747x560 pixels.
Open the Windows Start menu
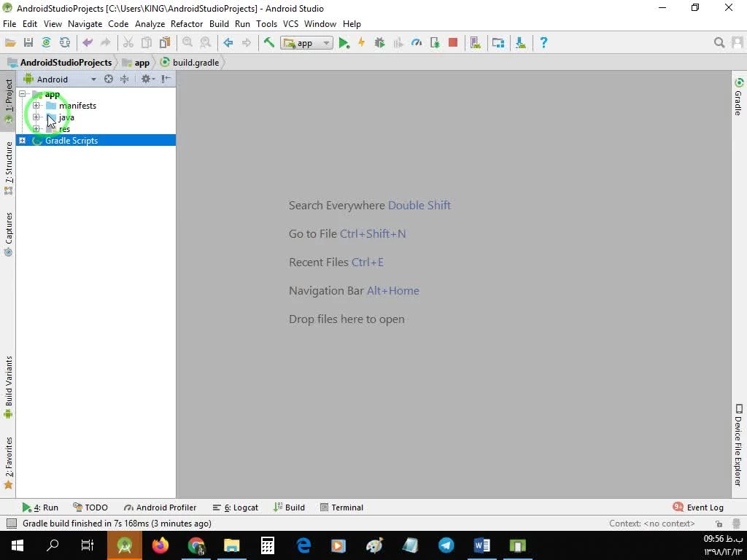point(18,545)
